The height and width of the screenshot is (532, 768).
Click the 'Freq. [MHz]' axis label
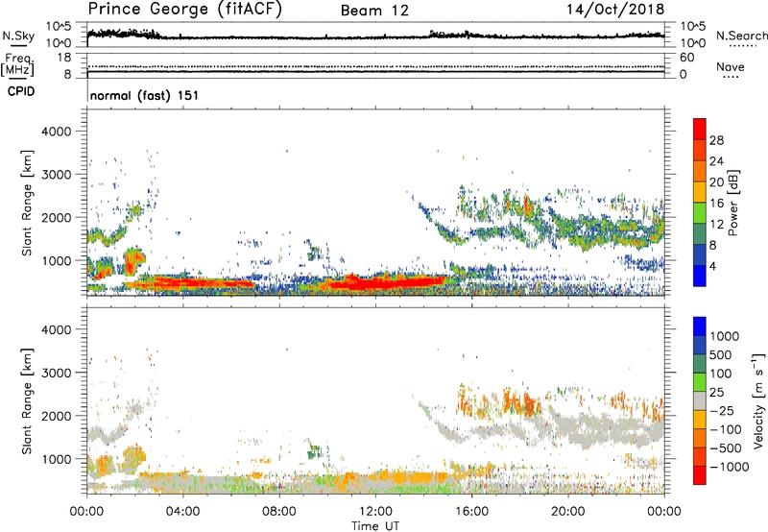tap(17, 65)
